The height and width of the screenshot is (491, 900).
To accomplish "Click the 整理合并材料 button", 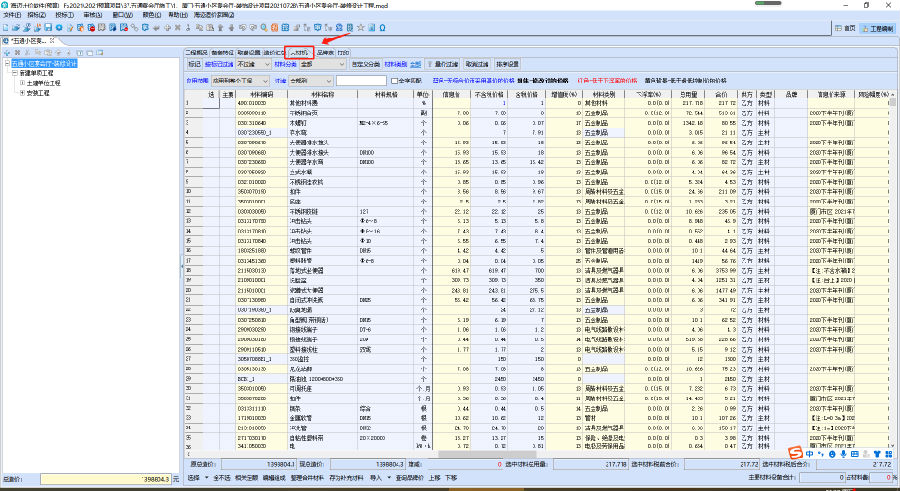I will click(x=307, y=478).
